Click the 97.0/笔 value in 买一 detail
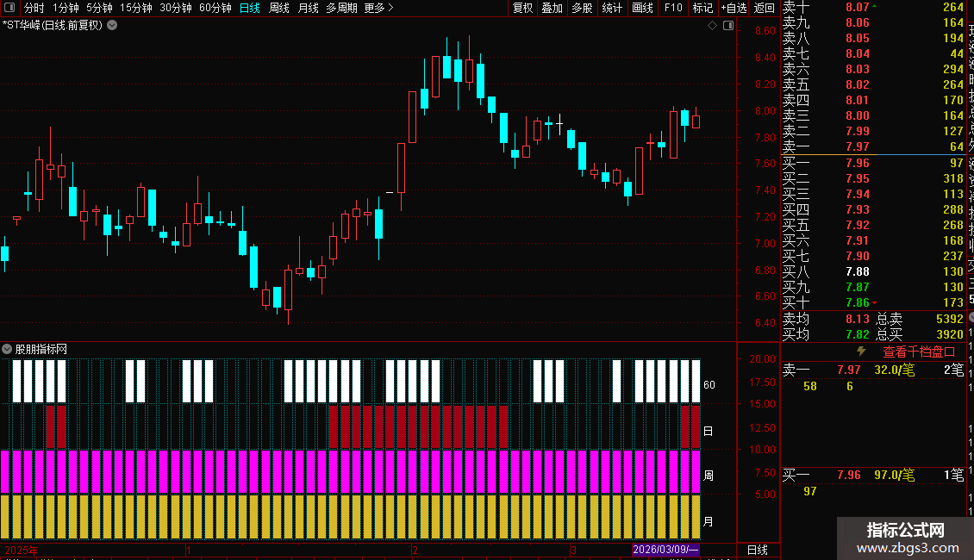The width and height of the screenshot is (974, 560). (895, 475)
